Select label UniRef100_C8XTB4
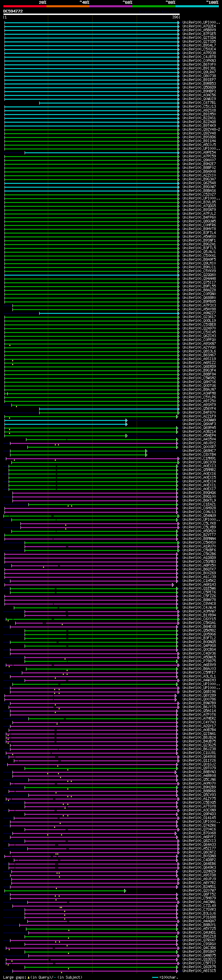 [199, 455]
